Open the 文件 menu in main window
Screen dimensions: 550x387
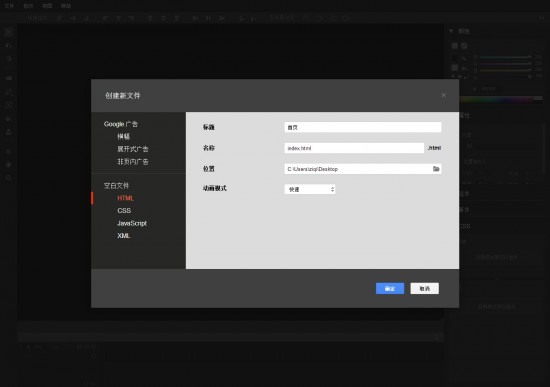pyautogui.click(x=9, y=6)
